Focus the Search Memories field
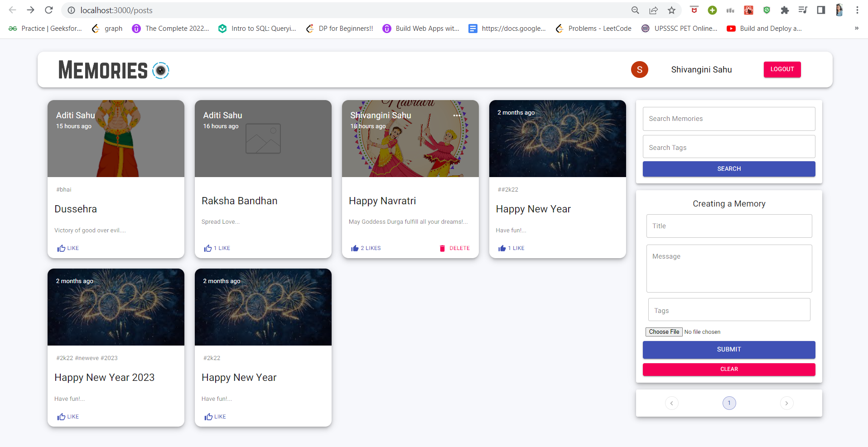The height and width of the screenshot is (447, 868). [729, 119]
